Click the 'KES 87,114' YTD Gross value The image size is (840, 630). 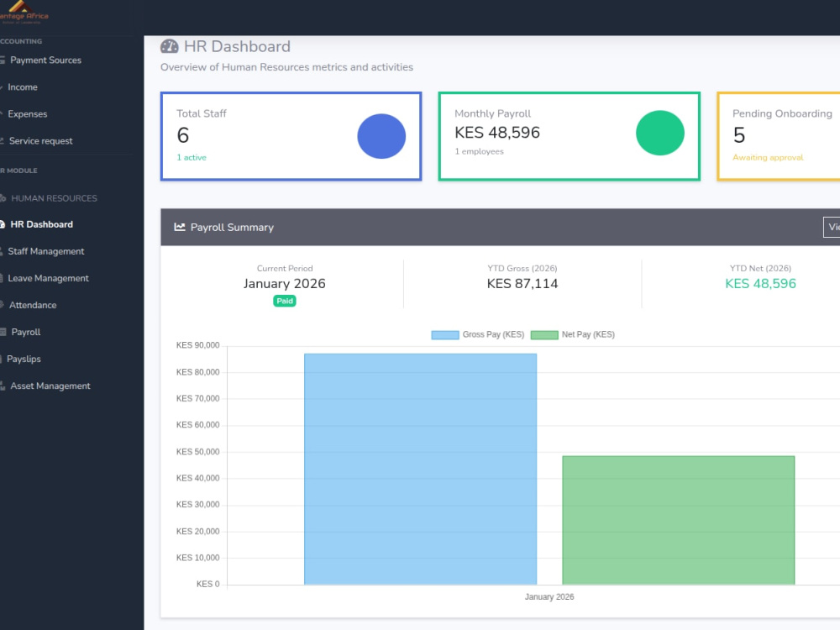point(522,283)
